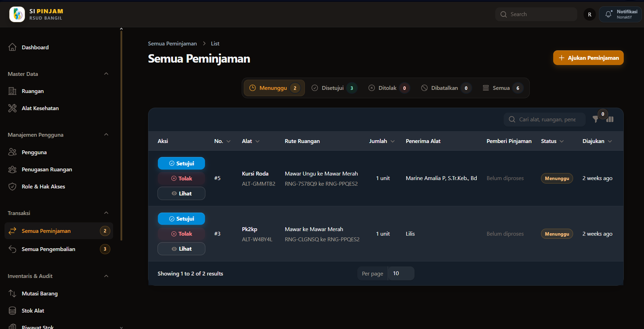Click Marine Amalia P, S.Tr.Keb., Bd

[441, 178]
